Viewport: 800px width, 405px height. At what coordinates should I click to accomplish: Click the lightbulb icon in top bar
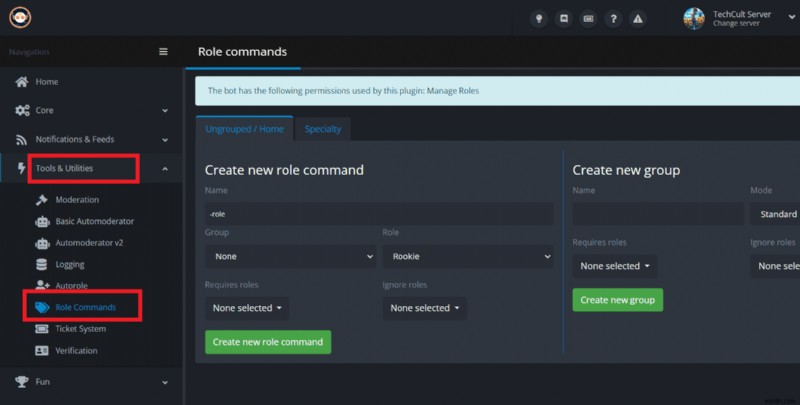tap(539, 18)
